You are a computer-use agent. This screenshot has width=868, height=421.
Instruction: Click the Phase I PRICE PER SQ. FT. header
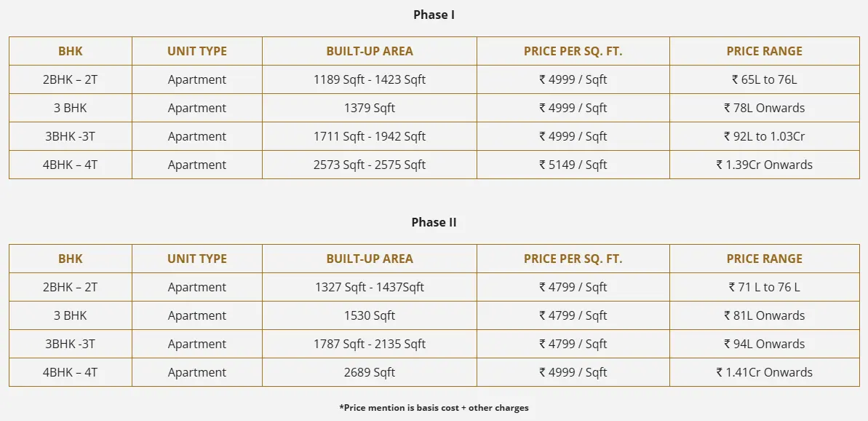pyautogui.click(x=573, y=51)
